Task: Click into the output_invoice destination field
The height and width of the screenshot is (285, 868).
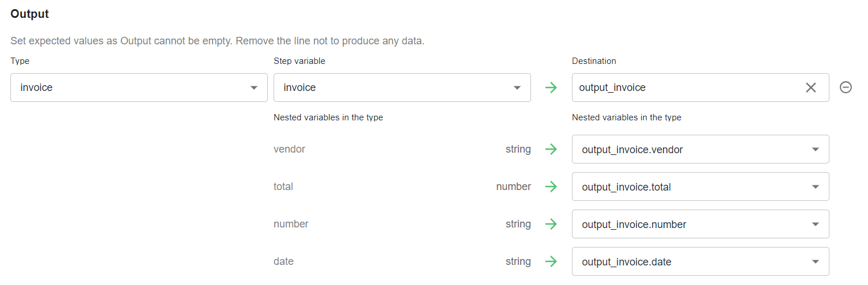Action: pos(685,88)
